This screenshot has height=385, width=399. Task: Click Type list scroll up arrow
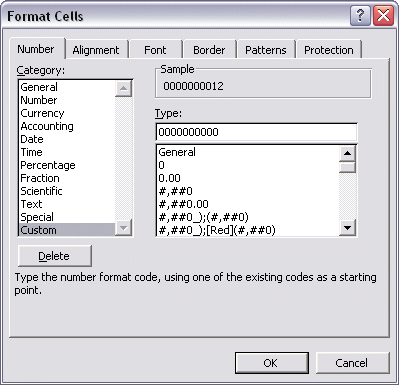point(347,153)
